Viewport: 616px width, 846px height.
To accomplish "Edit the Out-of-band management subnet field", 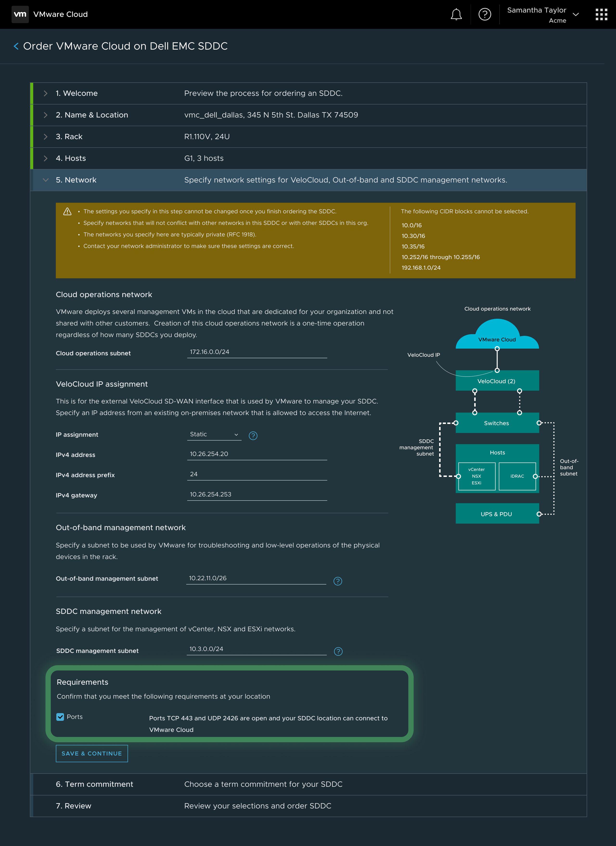I will click(256, 578).
